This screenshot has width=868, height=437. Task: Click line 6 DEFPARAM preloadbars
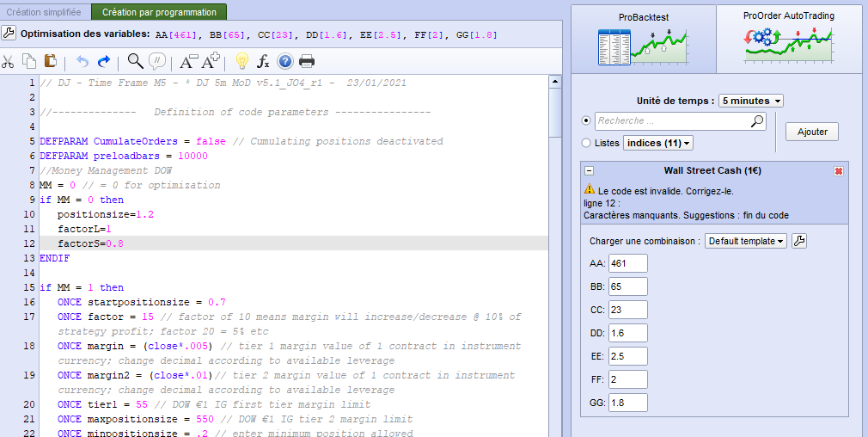click(124, 156)
